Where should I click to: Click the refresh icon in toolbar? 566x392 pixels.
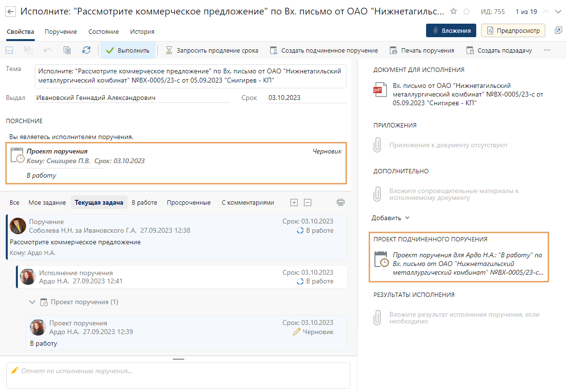86,50
